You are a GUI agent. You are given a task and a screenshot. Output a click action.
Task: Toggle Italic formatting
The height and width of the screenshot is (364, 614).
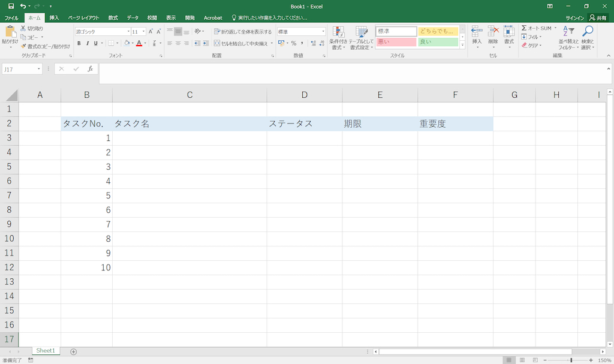click(x=88, y=43)
